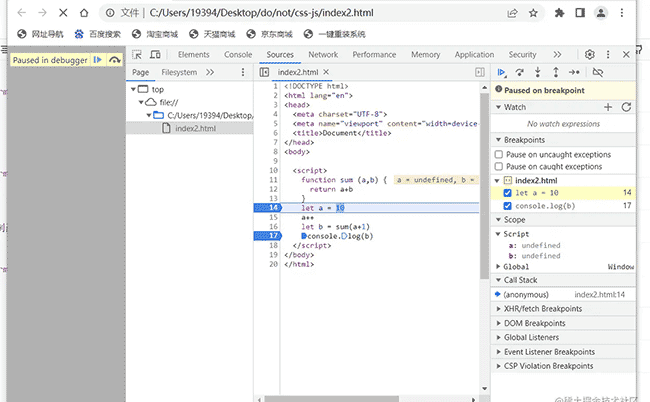The height and width of the screenshot is (402, 650).
Task: Show more DevTools tabs chevron
Action: 557,55
